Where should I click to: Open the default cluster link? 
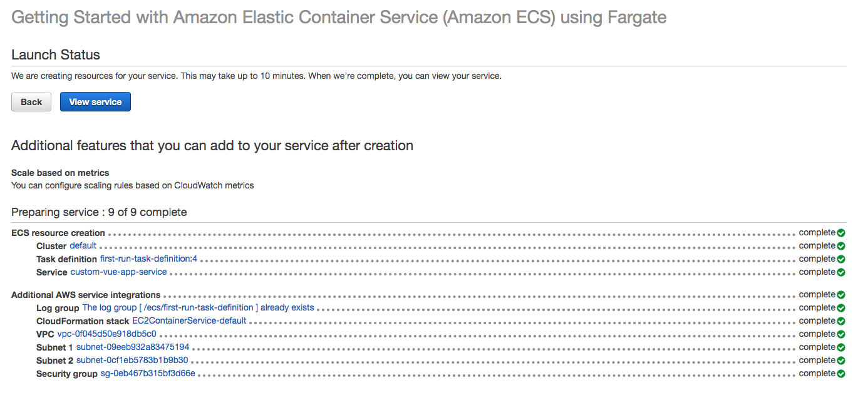83,246
